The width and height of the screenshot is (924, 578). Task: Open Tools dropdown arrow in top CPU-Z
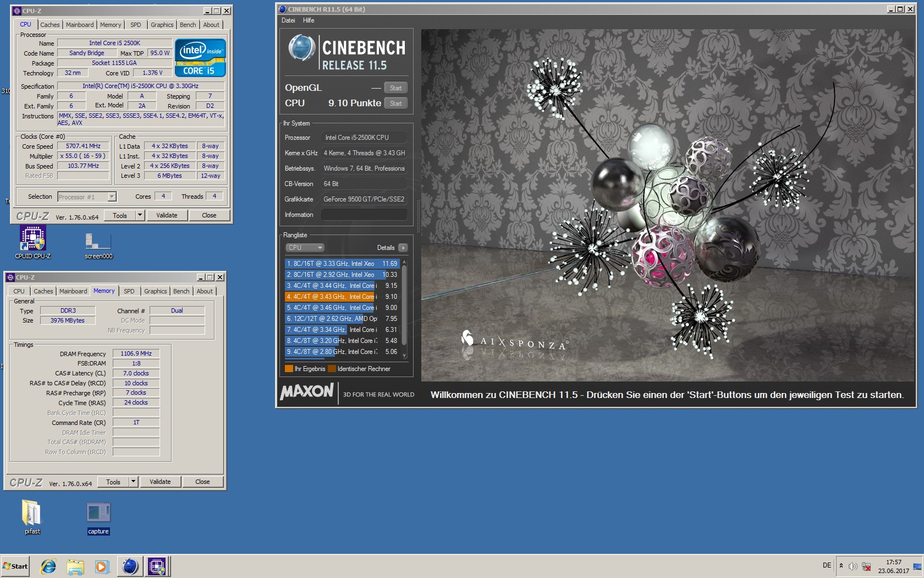[x=140, y=215]
